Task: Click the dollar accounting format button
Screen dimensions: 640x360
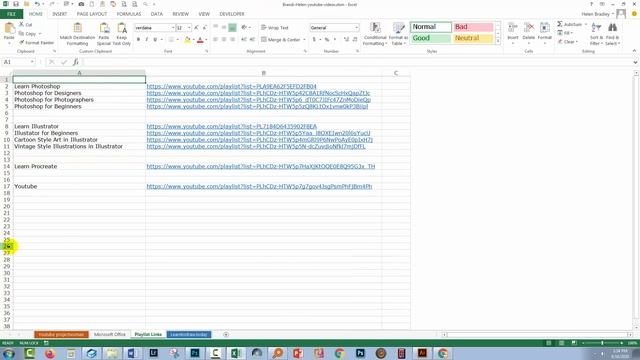Action: (x=314, y=40)
